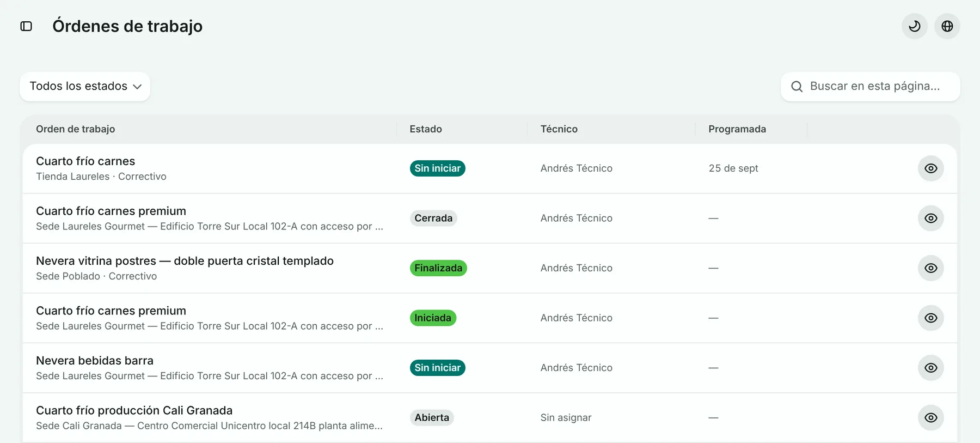The width and height of the screenshot is (980, 443).
Task: Click Andrés Técnico in Nevera bebidas barra row
Action: click(x=576, y=368)
